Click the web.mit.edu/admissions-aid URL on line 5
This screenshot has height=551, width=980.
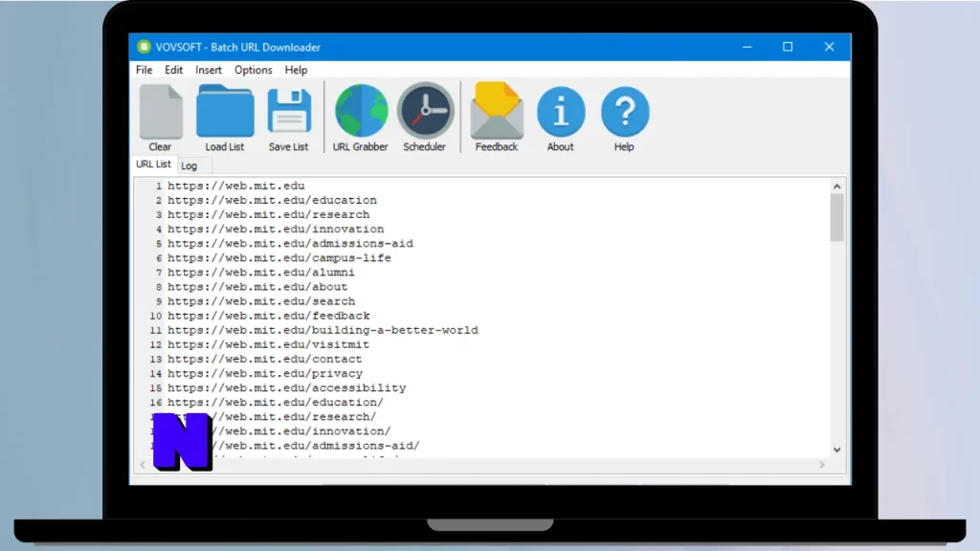coord(290,243)
